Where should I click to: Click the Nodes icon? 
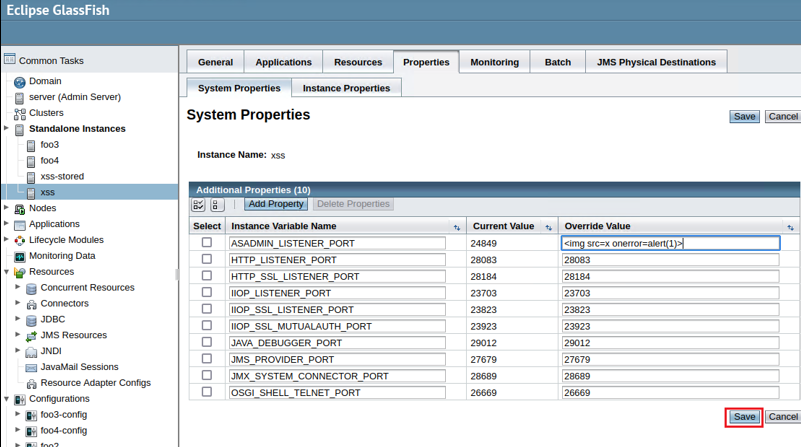pyautogui.click(x=19, y=208)
